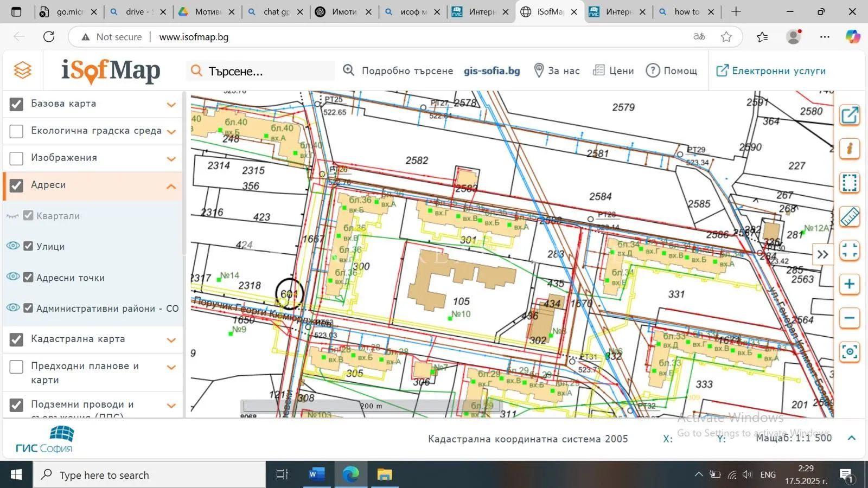Image resolution: width=868 pixels, height=488 pixels.
Task: Open the external share map icon
Action: pyautogui.click(x=850, y=115)
